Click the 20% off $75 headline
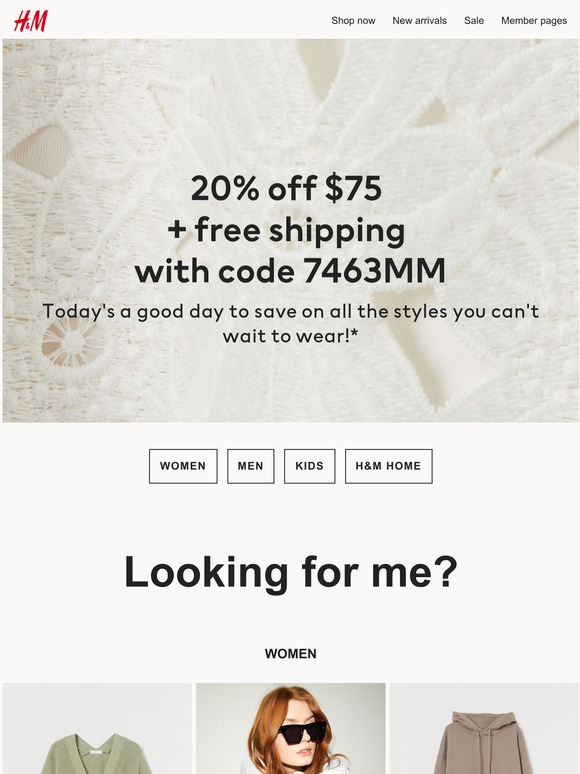The height and width of the screenshot is (774, 580). (286, 188)
